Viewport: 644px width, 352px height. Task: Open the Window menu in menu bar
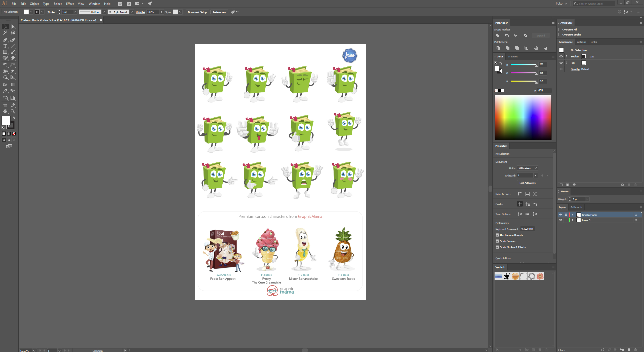pyautogui.click(x=93, y=4)
